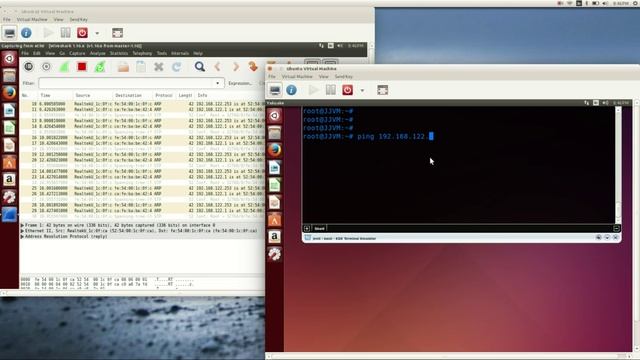Open Wireshark's Statistics menu
Viewport: 640px width, 360px height.
119,53
